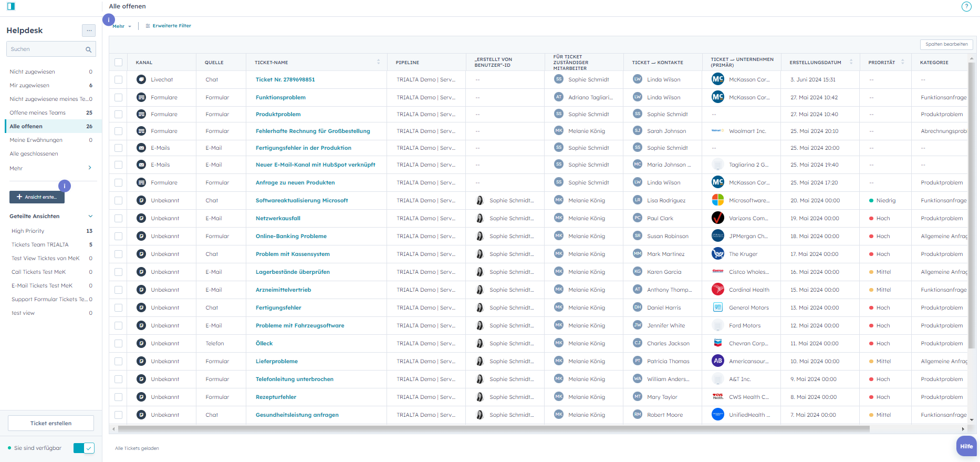Image resolution: width=980 pixels, height=462 pixels.
Task: Check the Rezepturfehler row checkbox
Action: tap(118, 397)
